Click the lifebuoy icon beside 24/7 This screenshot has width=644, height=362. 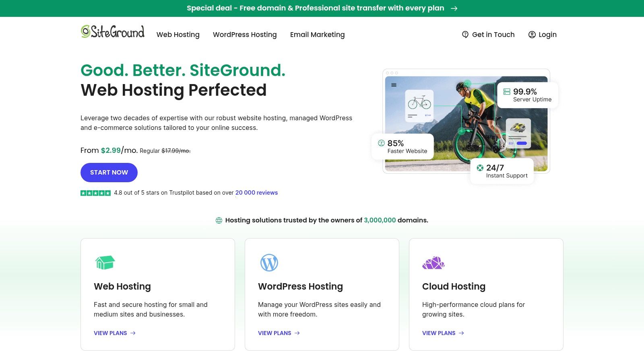pos(480,168)
